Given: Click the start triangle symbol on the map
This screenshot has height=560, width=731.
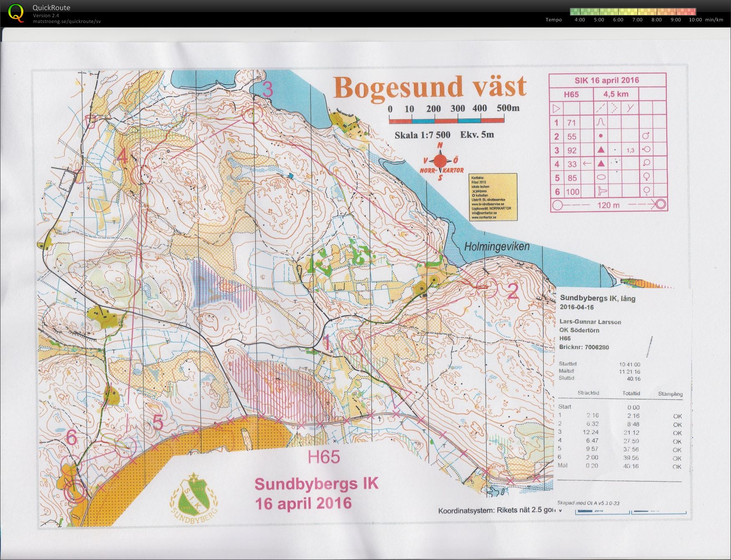Looking at the screenshot, I should coord(402,398).
